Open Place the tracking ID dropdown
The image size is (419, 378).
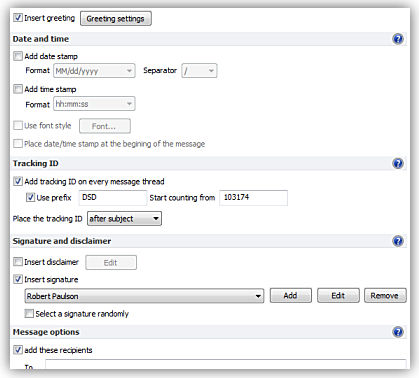click(x=124, y=219)
